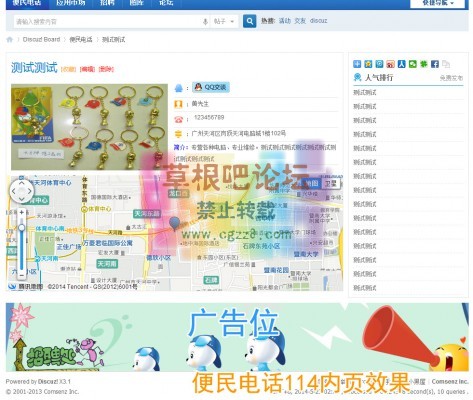The image size is (473, 400).
Task: Click the blue plus share icon
Action: click(x=357, y=64)
